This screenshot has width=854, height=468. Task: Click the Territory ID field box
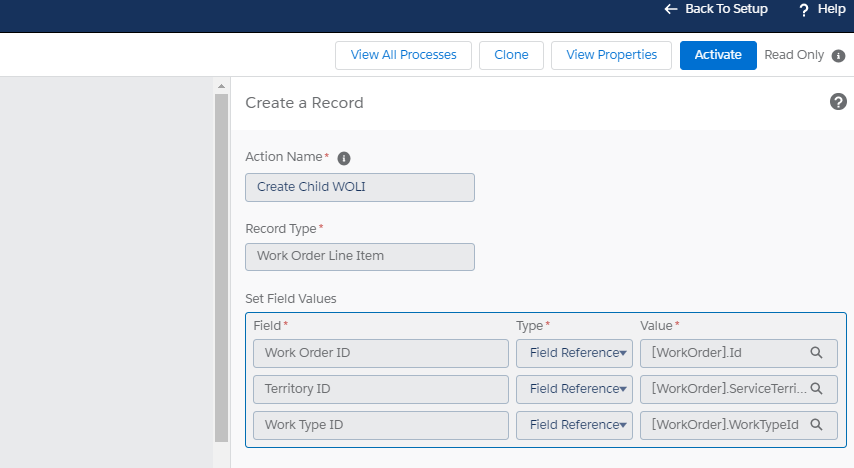pos(381,389)
